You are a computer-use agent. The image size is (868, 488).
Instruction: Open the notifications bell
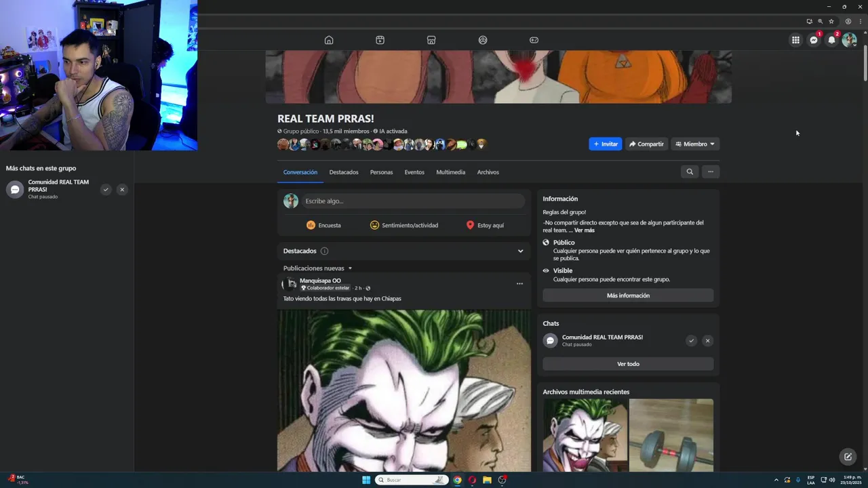pos(831,40)
